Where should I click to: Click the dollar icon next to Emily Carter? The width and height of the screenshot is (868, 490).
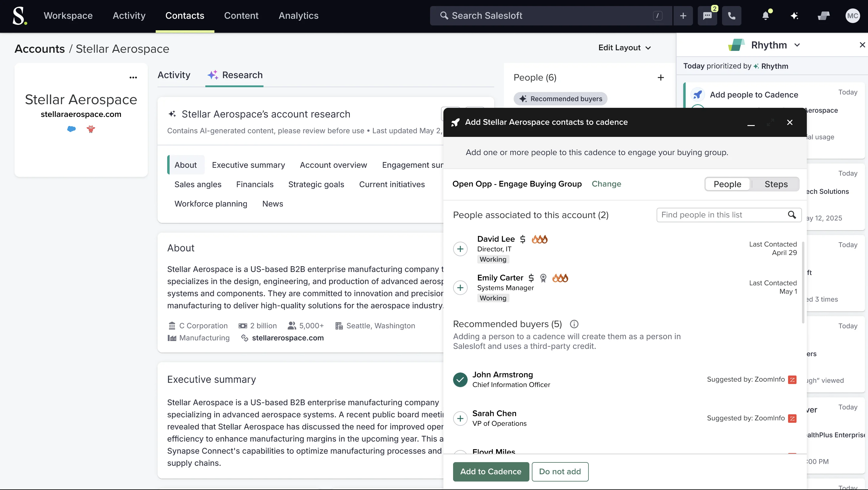[531, 278]
